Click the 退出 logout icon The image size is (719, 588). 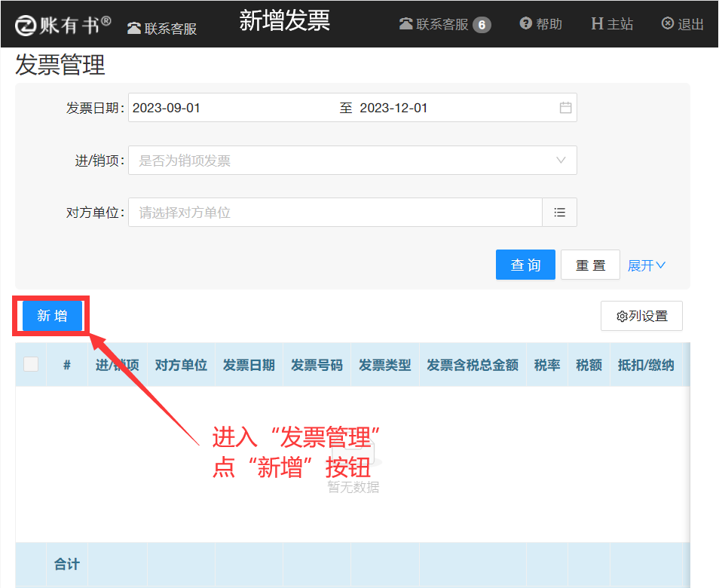[x=668, y=24]
